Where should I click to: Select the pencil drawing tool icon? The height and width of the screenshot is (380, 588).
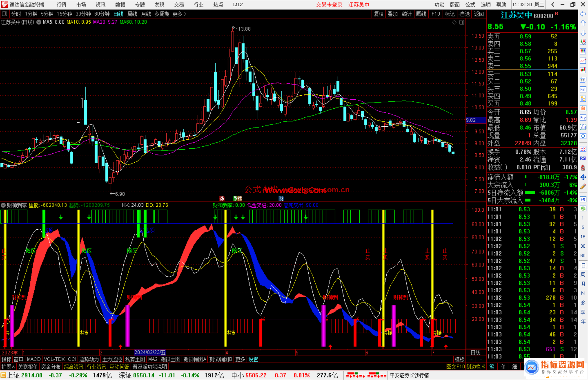[583, 187]
